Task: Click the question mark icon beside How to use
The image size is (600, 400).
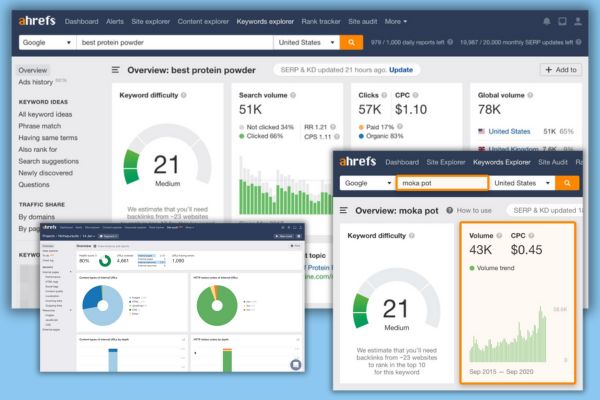Action: coord(450,210)
